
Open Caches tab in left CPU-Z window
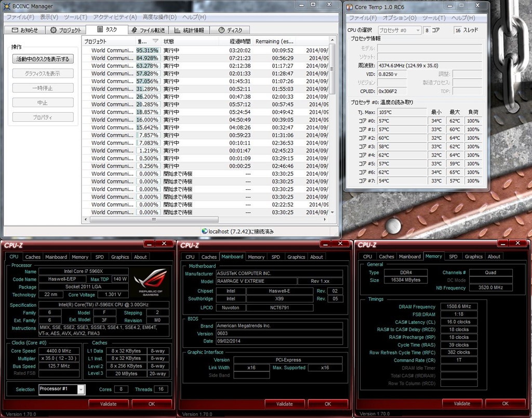[33, 257]
